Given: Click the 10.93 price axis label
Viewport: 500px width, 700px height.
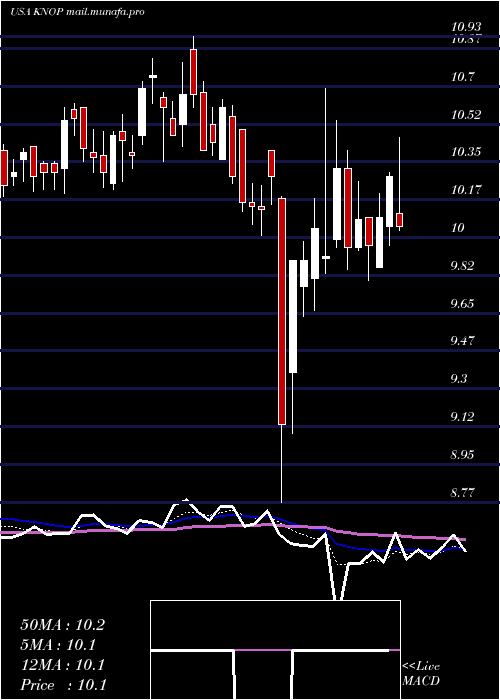Looking at the screenshot, I should 466,28.
